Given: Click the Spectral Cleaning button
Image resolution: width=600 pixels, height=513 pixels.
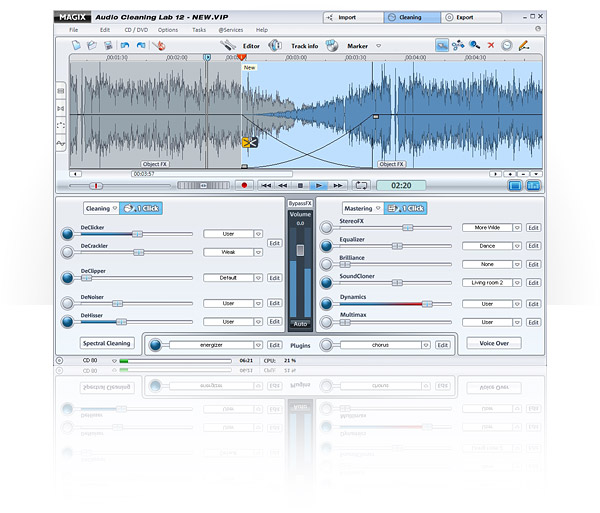Looking at the screenshot, I should (107, 343).
